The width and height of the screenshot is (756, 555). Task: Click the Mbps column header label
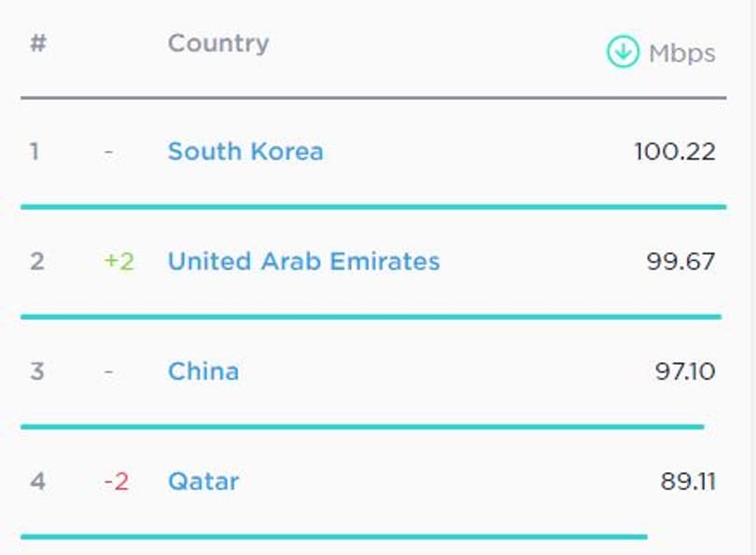click(x=682, y=53)
